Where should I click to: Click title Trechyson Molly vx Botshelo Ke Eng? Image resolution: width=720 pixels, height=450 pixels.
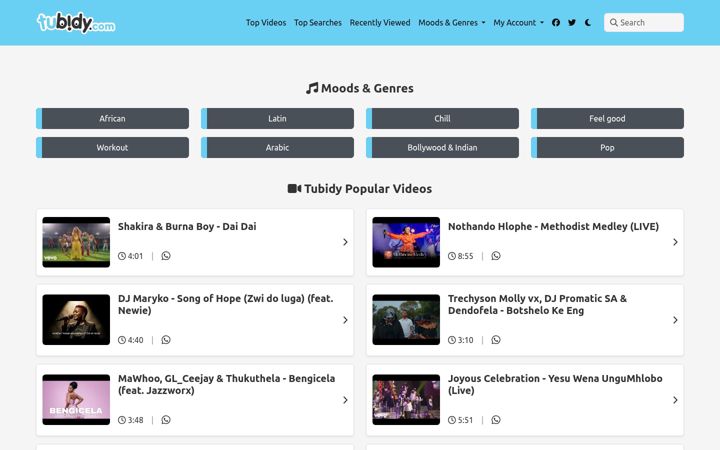[x=537, y=304]
